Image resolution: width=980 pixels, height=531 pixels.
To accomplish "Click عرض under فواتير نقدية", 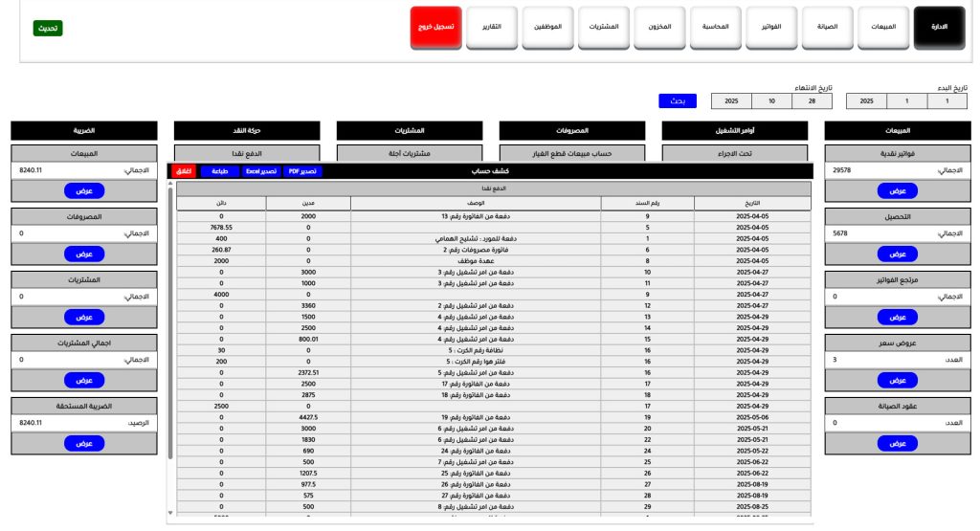I will coord(897,190).
